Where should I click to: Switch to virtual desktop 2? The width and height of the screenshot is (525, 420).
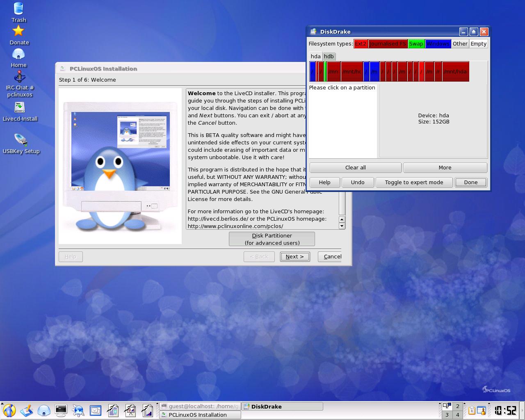458,406
